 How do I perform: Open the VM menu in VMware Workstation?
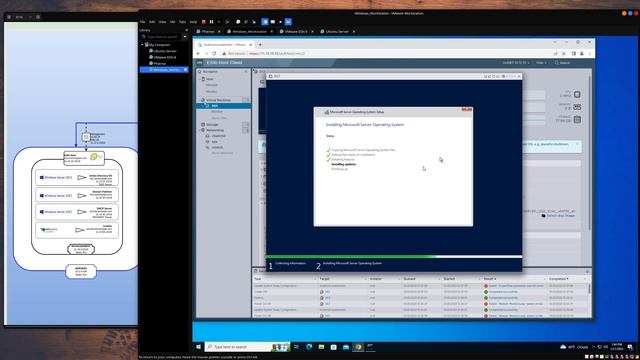point(173,22)
